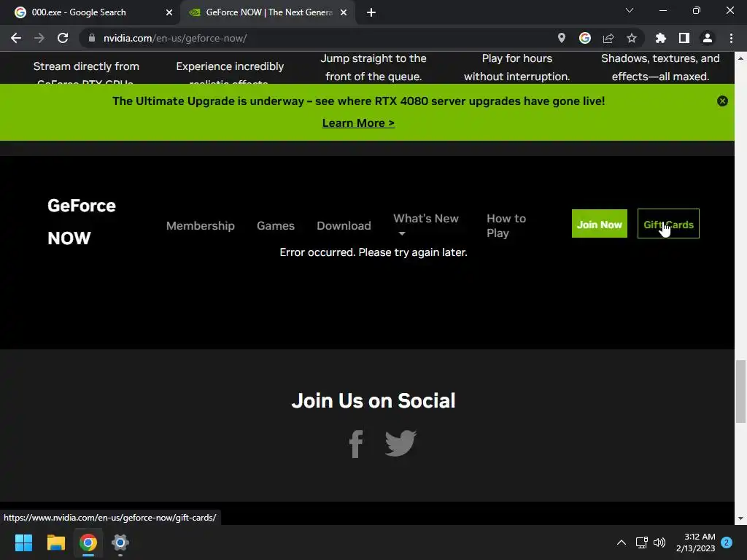747x560 pixels.
Task: Follow the Learn More link
Action: tap(358, 122)
